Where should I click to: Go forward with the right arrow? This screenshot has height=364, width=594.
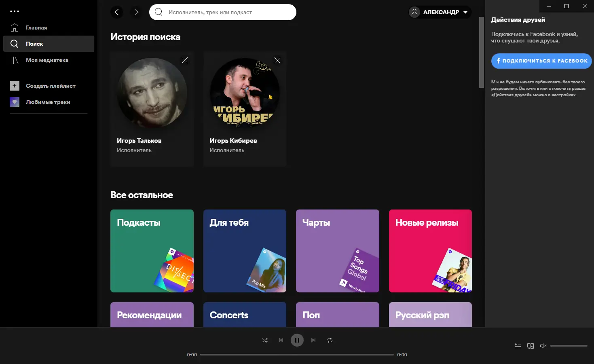click(136, 12)
